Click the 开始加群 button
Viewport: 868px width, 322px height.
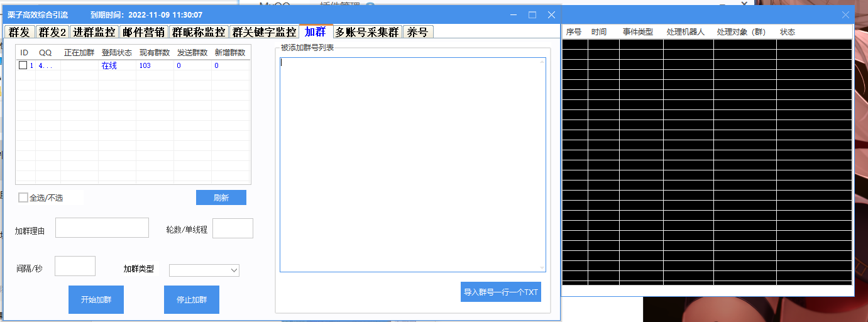click(x=96, y=299)
